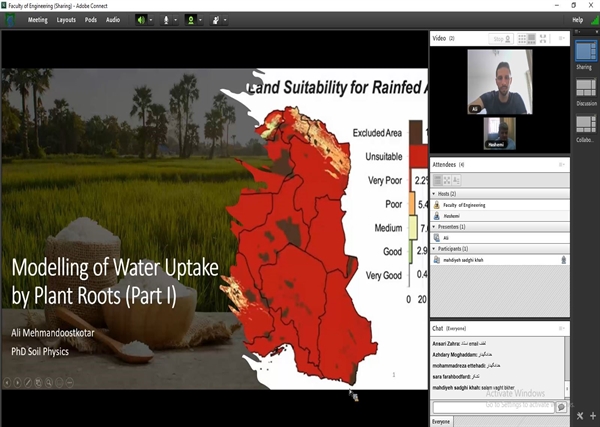Open speaker options dropdown arrow
The image size is (600, 427).
[151, 20]
